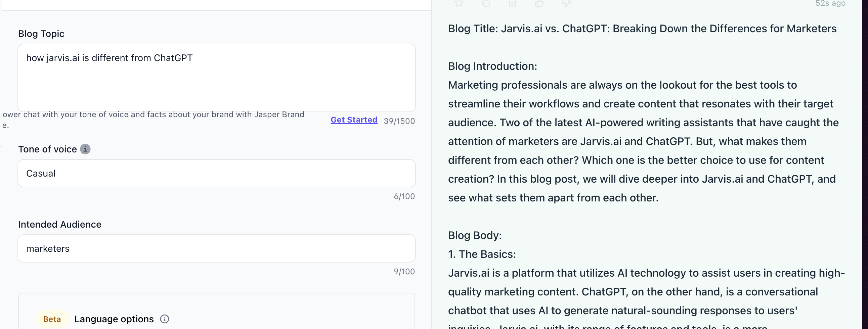This screenshot has height=329, width=868.
Task: Open the Tone of voice info tooltip icon
Action: [x=86, y=149]
